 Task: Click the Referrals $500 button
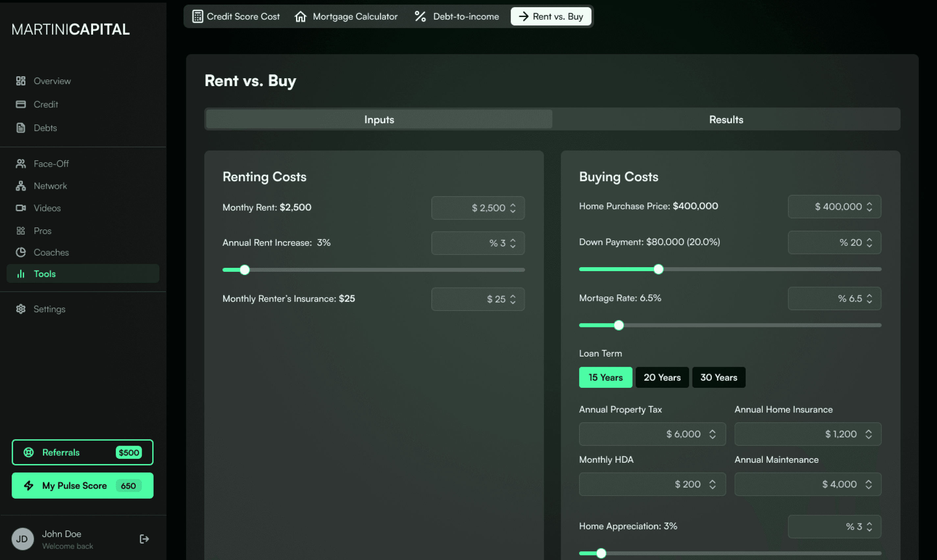pyautogui.click(x=82, y=452)
